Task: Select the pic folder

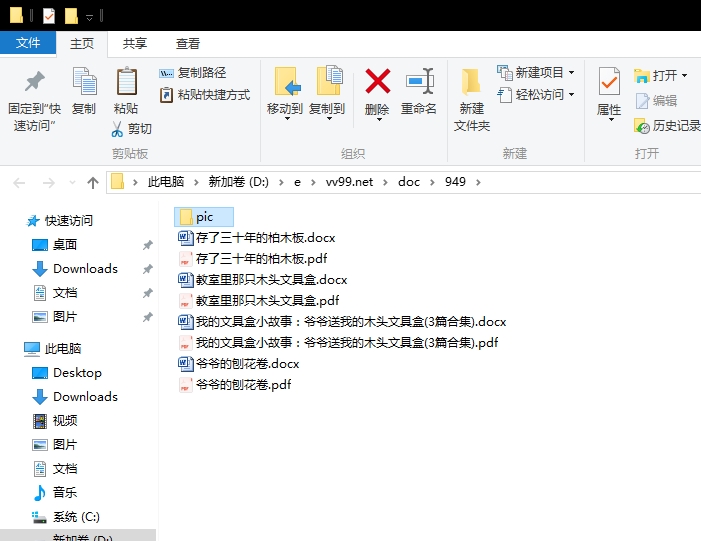Action: point(204,217)
